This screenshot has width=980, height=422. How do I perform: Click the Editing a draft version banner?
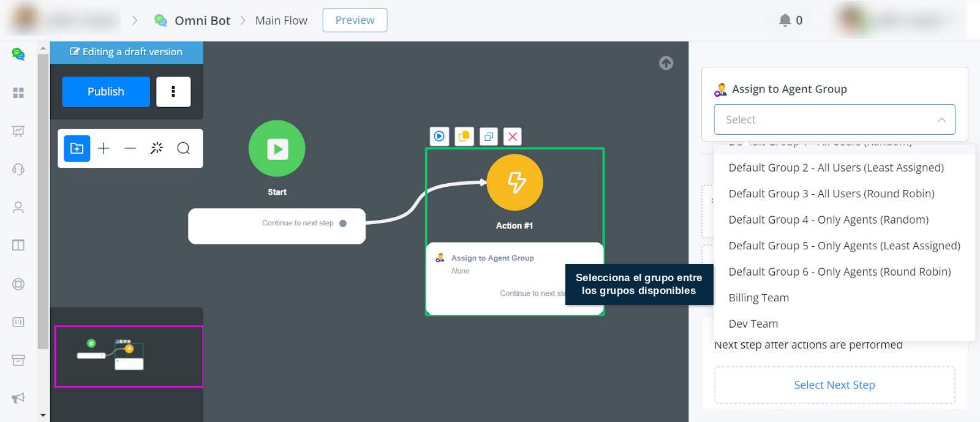tap(126, 52)
